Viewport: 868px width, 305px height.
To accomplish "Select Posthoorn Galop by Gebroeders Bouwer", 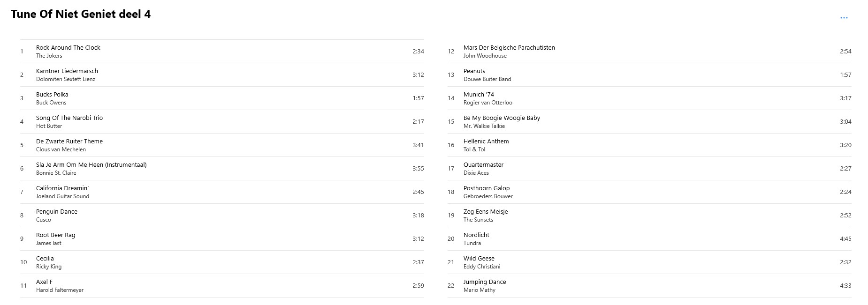I will (x=649, y=192).
